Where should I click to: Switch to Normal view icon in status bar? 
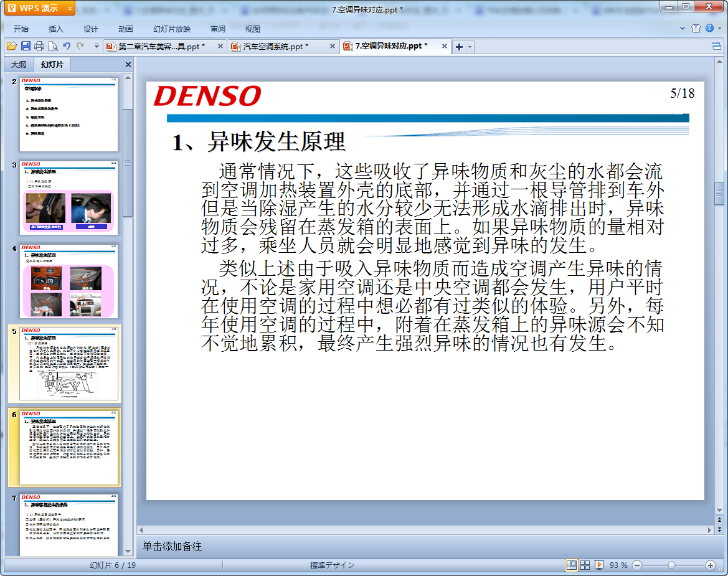(x=572, y=565)
